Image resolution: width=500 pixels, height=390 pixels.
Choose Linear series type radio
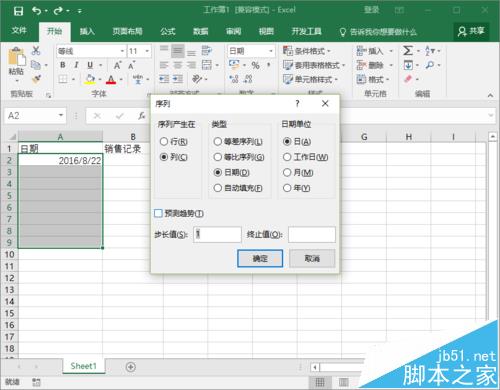coord(218,142)
